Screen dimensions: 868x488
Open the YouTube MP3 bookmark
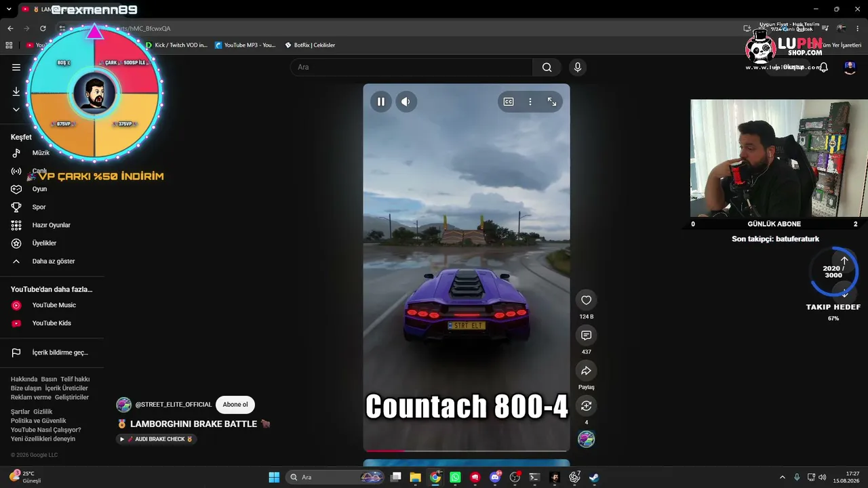(x=245, y=45)
